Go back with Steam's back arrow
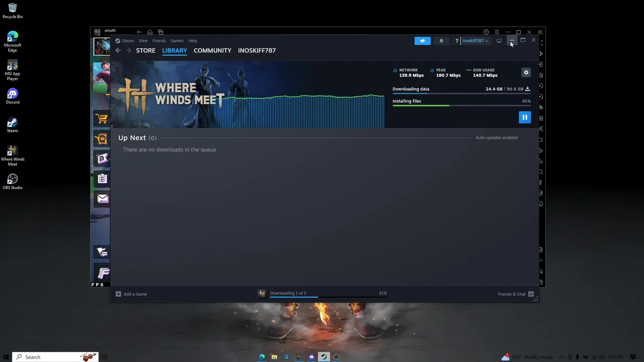644x362 pixels. (x=118, y=50)
